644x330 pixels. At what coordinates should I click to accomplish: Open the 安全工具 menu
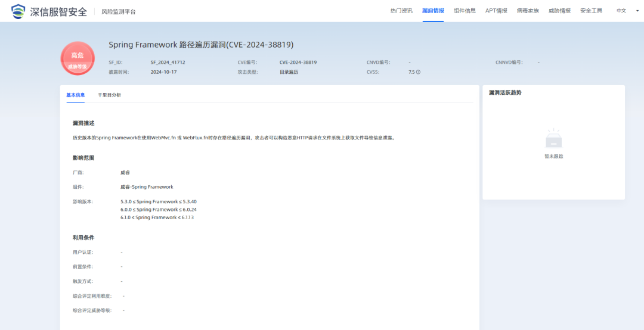pos(591,11)
